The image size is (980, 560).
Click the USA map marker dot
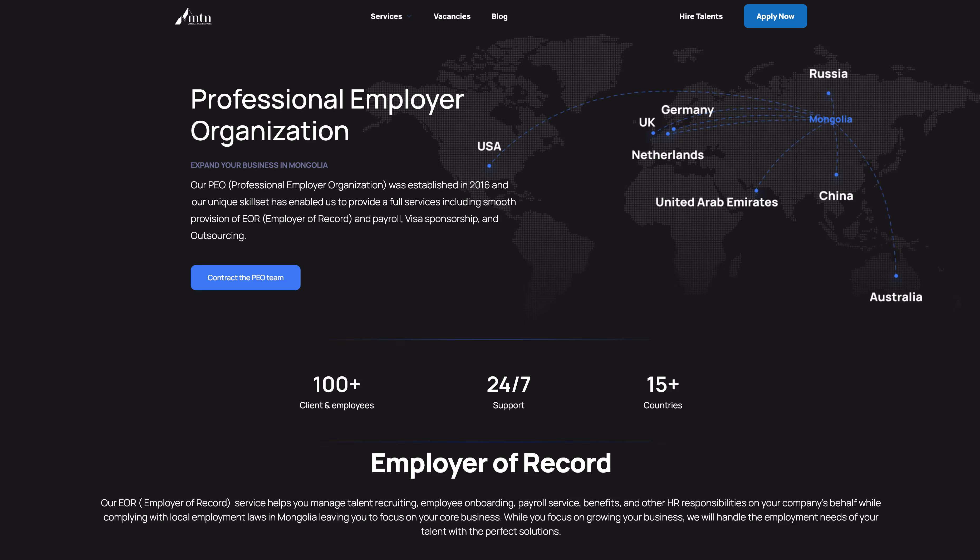point(489,166)
